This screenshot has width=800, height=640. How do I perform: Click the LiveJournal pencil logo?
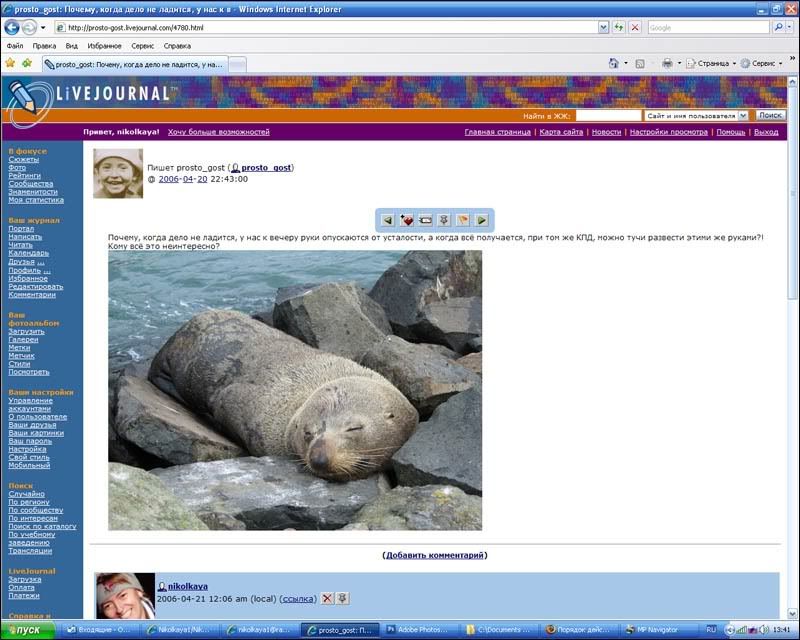tap(28, 103)
